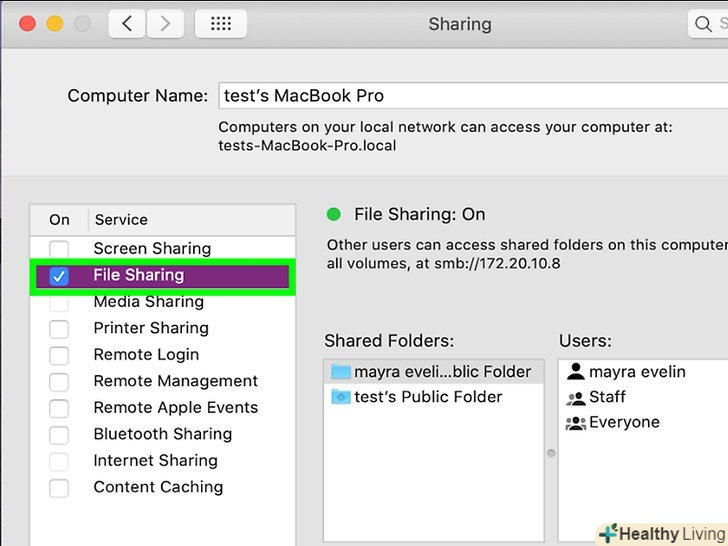Enable the Remote Login checkbox
The height and width of the screenshot is (546, 728).
click(x=59, y=355)
